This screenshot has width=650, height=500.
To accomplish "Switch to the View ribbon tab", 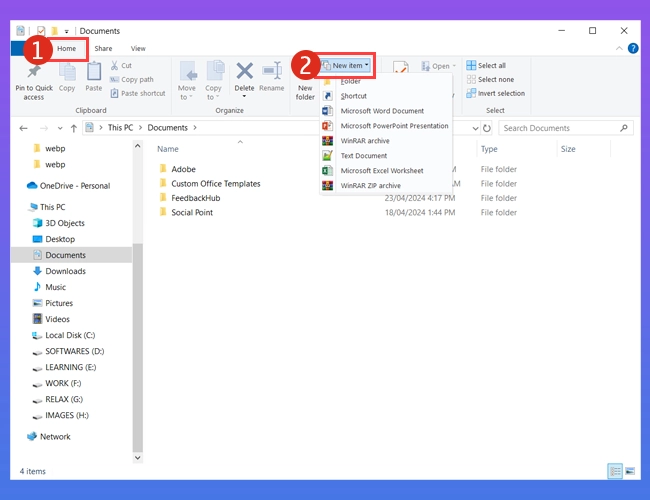I will [138, 48].
